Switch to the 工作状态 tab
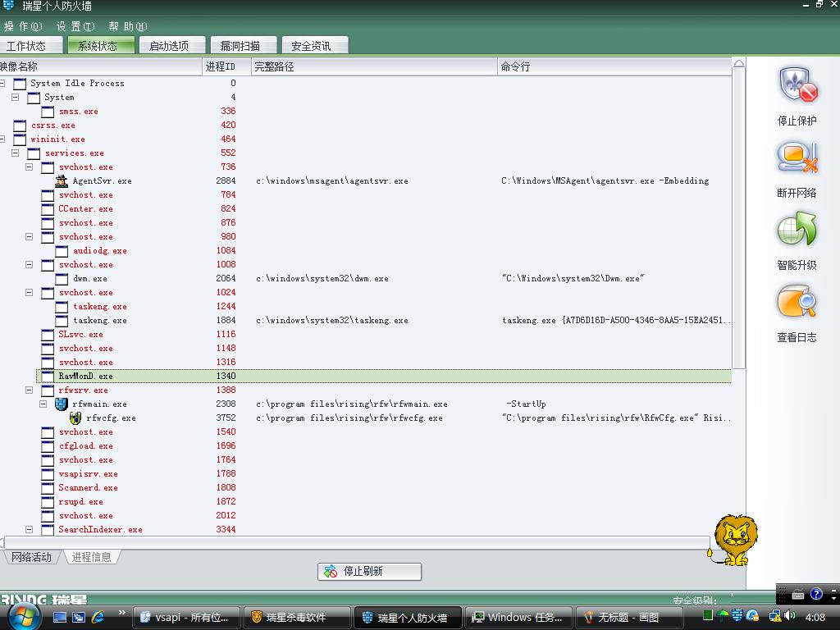Image resolution: width=840 pixels, height=630 pixels. pyautogui.click(x=30, y=46)
